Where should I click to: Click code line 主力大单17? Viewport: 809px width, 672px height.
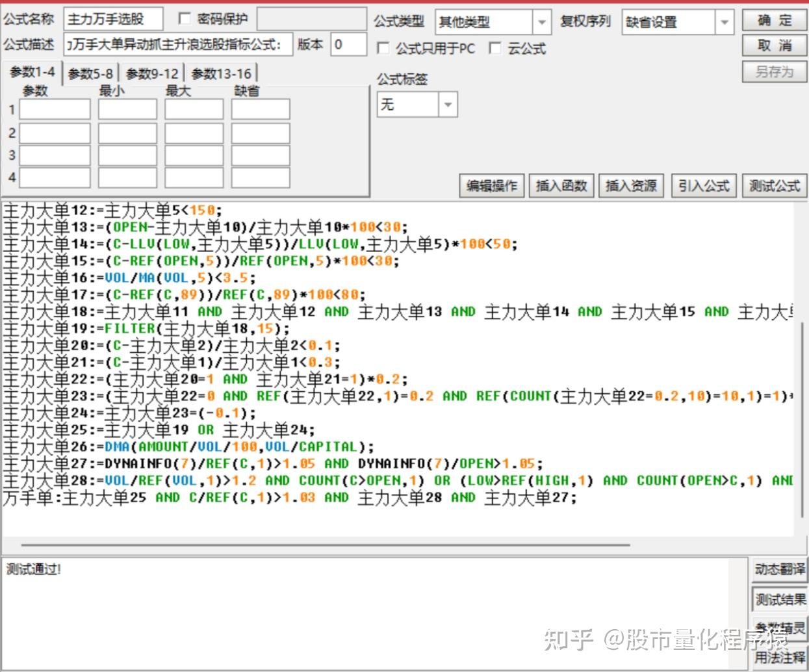click(185, 294)
